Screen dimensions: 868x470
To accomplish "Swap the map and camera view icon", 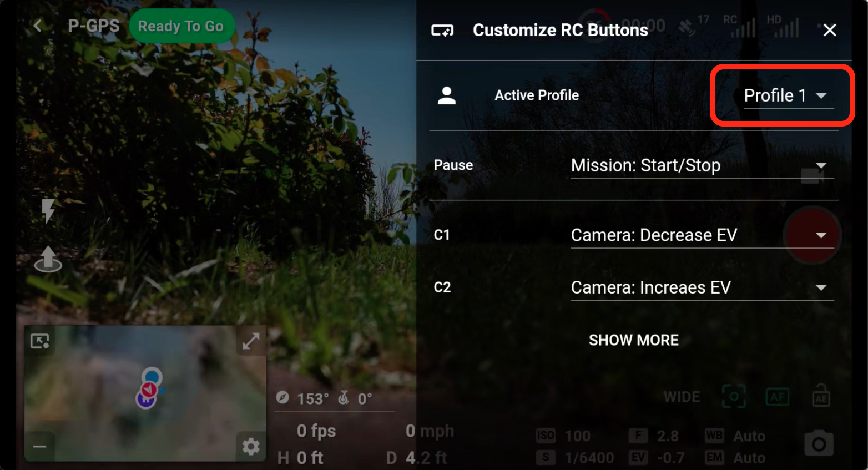I will coord(40,341).
